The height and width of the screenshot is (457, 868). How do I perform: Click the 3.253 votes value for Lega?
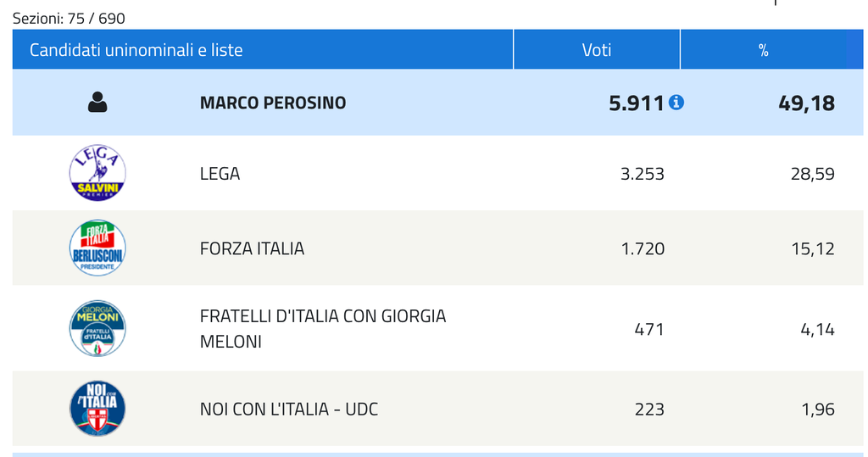(x=642, y=174)
